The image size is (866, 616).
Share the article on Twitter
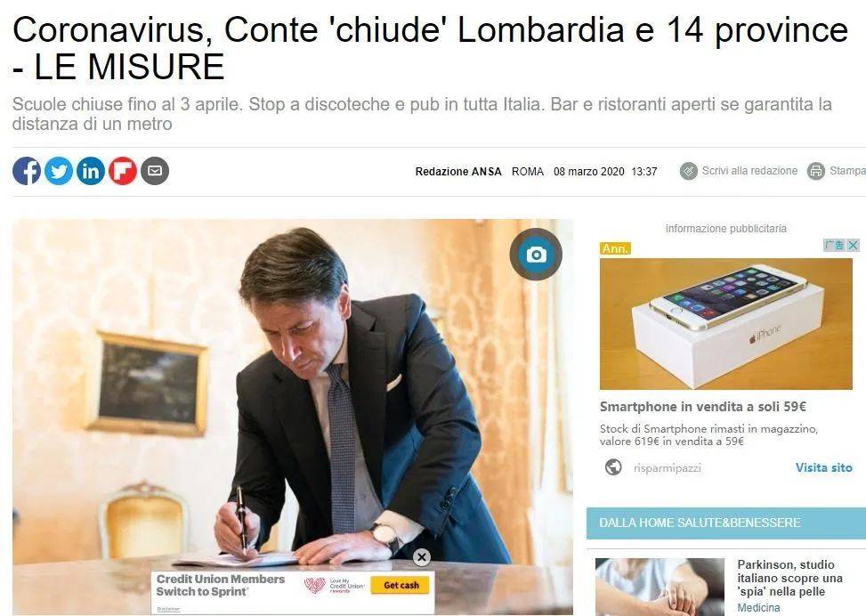tap(59, 171)
